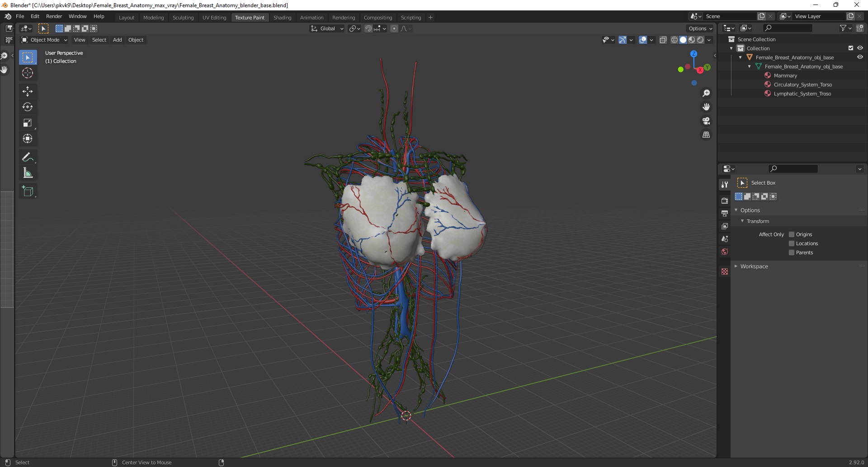Open Global transform orientation dropdown
The height and width of the screenshot is (467, 868).
327,29
